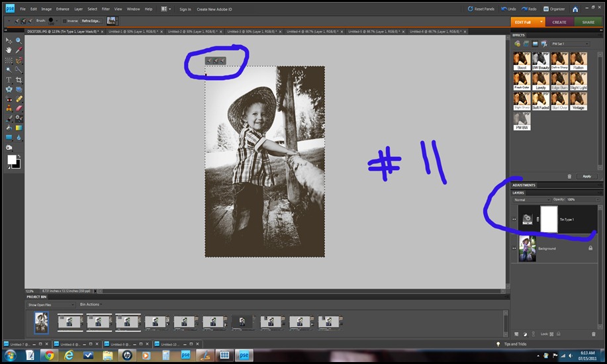Open the Enhance menu
The height and width of the screenshot is (364, 607).
pyautogui.click(x=62, y=9)
